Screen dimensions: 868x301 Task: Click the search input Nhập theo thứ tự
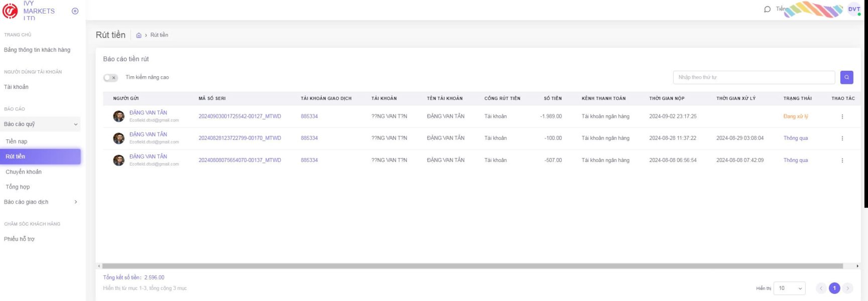[x=754, y=77]
